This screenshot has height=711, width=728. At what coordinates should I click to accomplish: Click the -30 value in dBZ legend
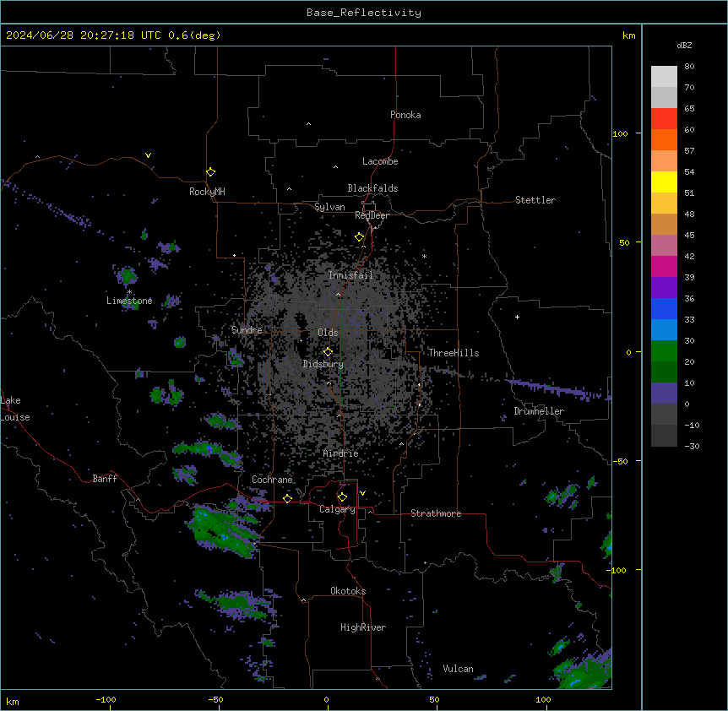pos(692,446)
